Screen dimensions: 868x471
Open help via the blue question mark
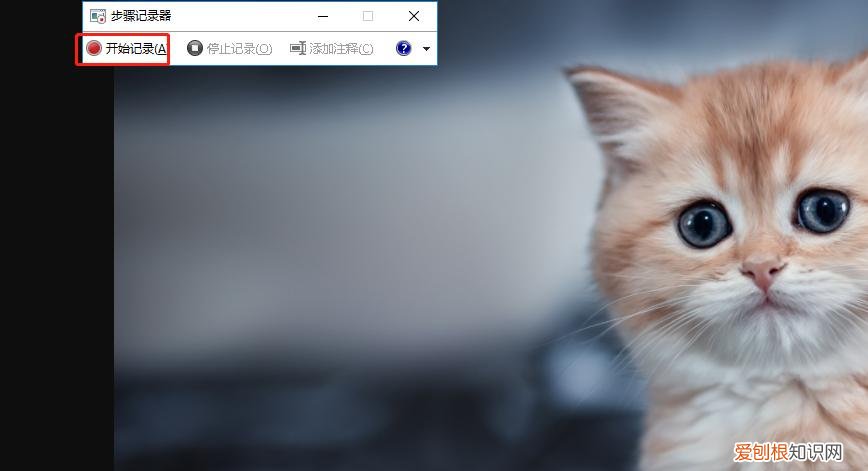pos(404,48)
